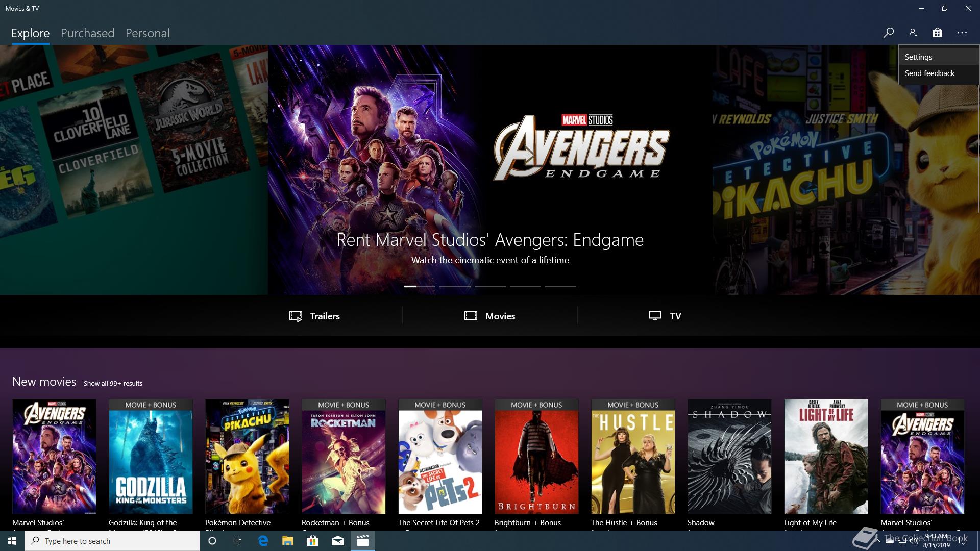Viewport: 980px width, 551px height.
Task: Open the search magnifier icon
Action: pyautogui.click(x=888, y=33)
